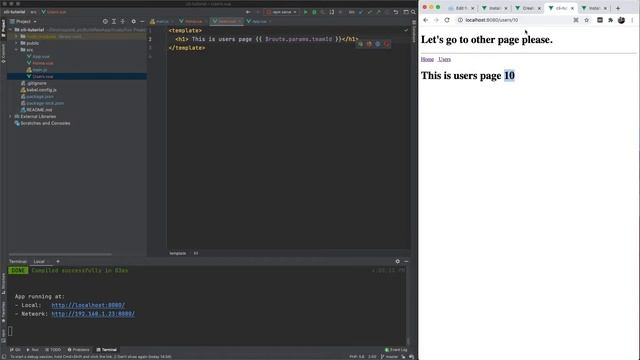The width and height of the screenshot is (640, 360).
Task: Hide the Project panel with the minus icon
Action: point(142,21)
